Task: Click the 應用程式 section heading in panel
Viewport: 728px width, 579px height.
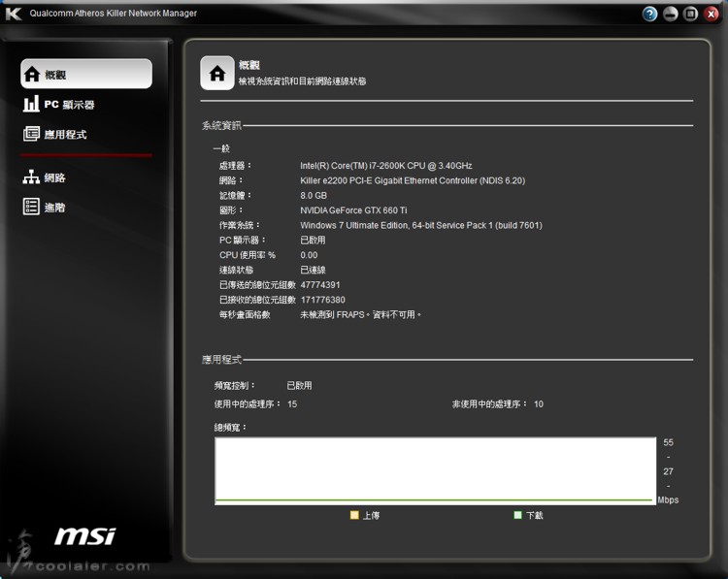Action: pos(221,360)
